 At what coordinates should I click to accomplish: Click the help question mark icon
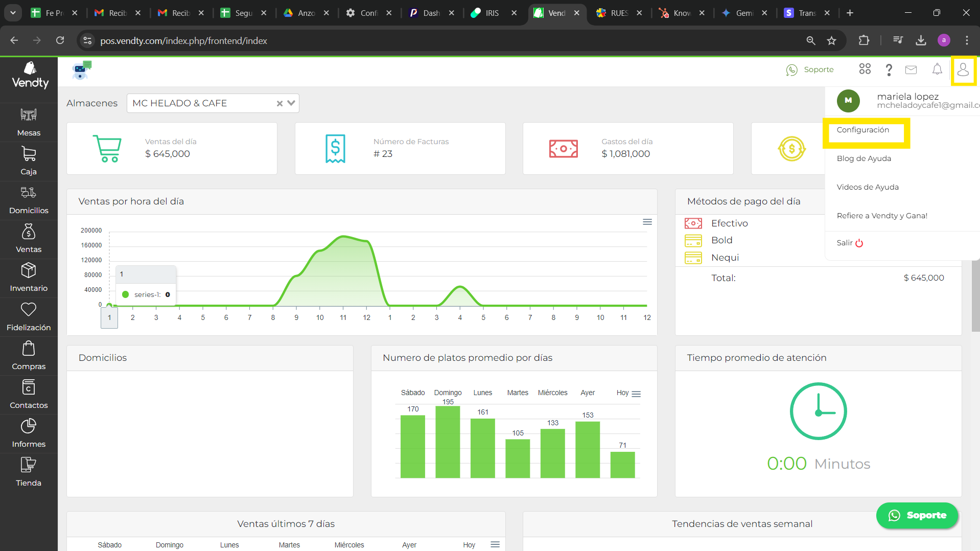[x=889, y=70]
